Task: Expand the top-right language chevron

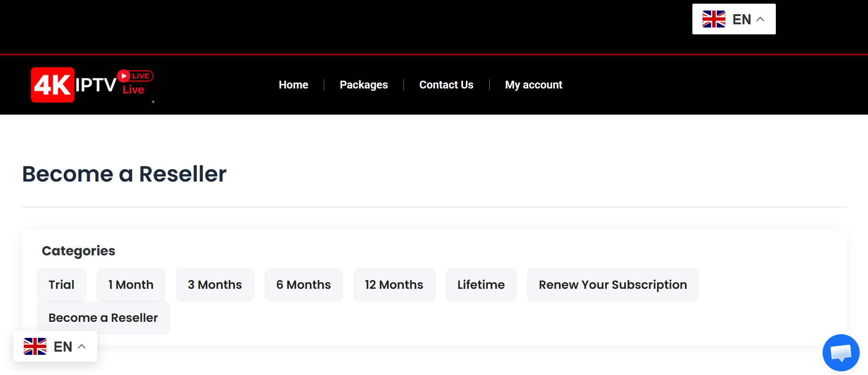Action: pos(761,19)
